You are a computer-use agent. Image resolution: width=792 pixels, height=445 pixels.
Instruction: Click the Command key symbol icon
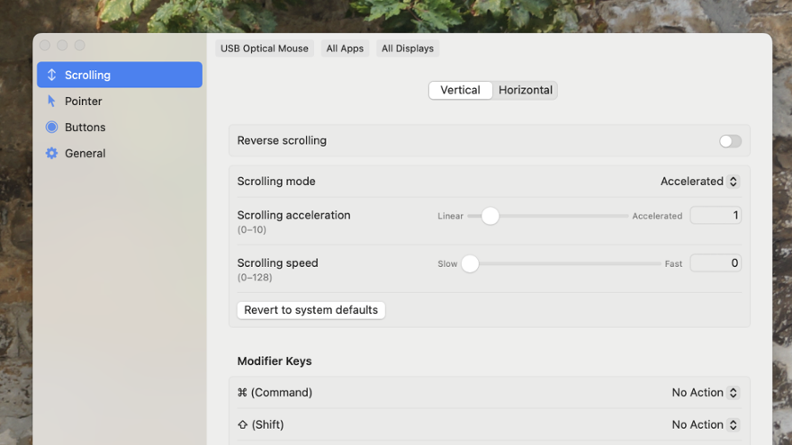[x=242, y=393]
